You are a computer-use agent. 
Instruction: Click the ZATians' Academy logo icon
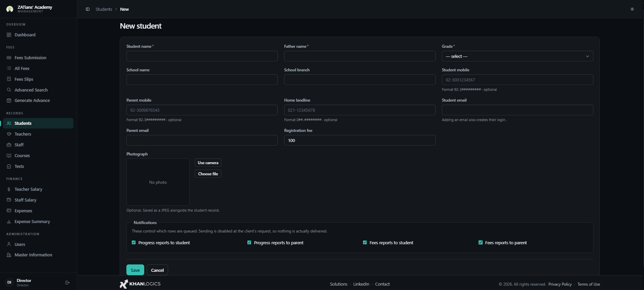pyautogui.click(x=10, y=9)
